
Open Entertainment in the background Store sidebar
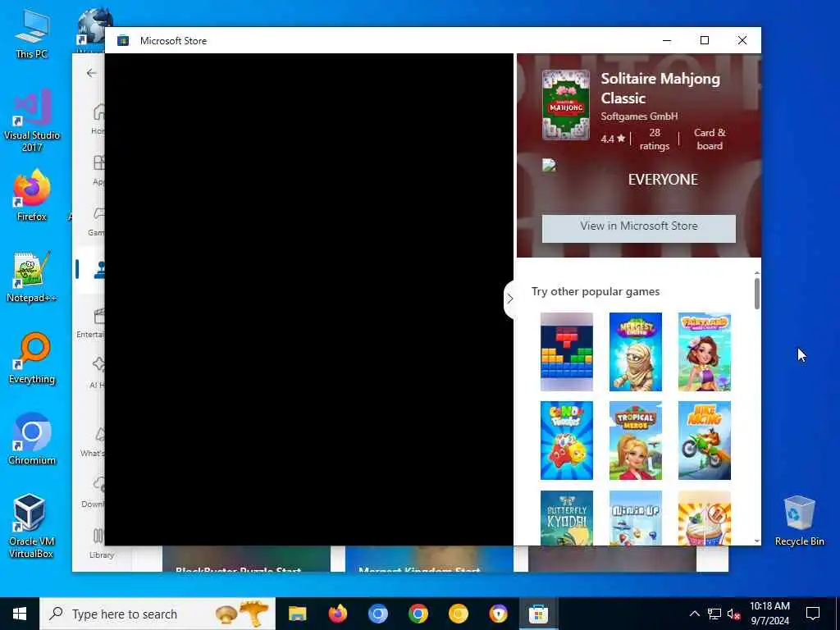(91, 322)
